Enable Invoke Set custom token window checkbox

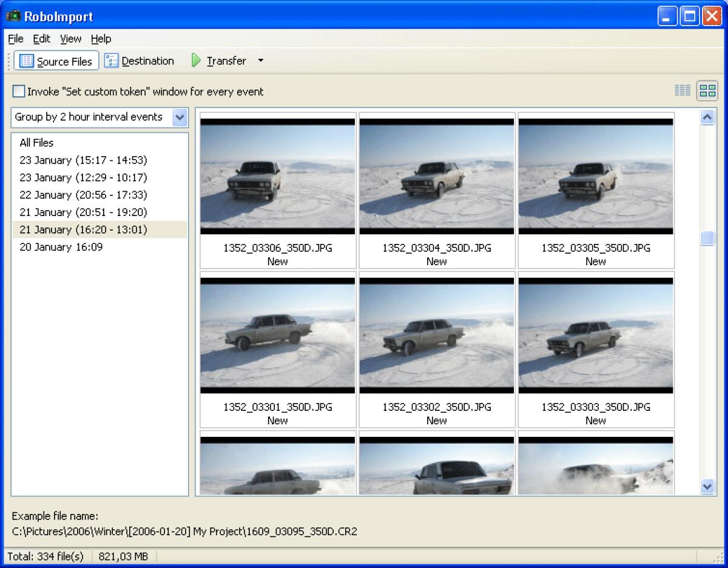click(x=18, y=92)
